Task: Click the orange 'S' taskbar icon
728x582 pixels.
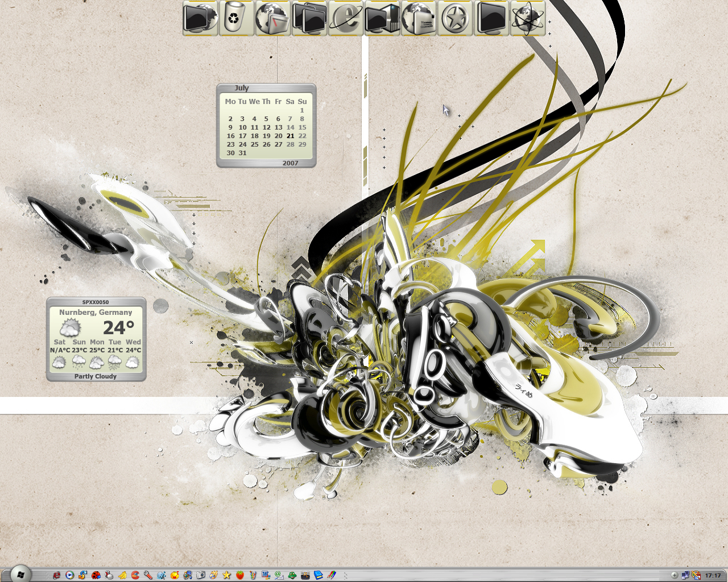Action: coord(82,575)
